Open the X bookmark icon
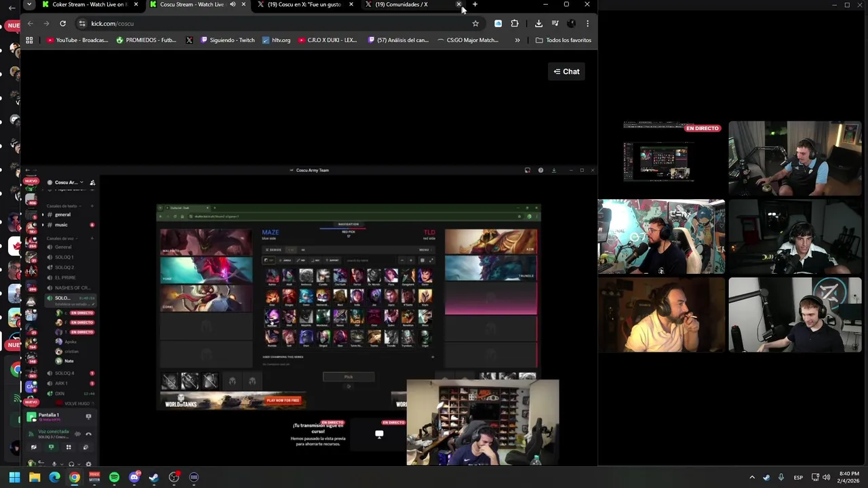 [189, 41]
